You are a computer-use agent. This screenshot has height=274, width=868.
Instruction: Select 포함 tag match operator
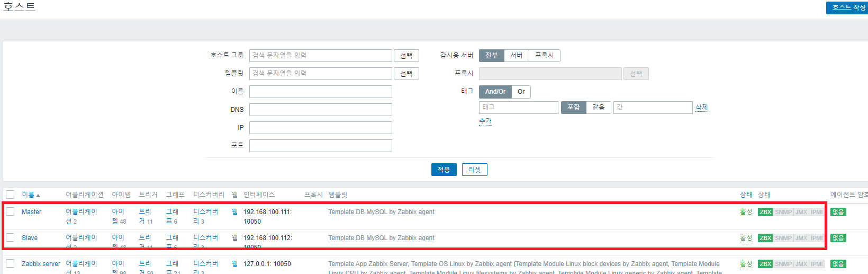coord(574,108)
